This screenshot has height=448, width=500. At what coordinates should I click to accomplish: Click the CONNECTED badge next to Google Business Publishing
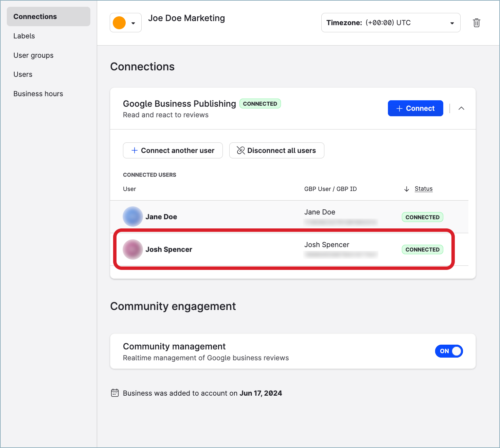click(x=260, y=104)
